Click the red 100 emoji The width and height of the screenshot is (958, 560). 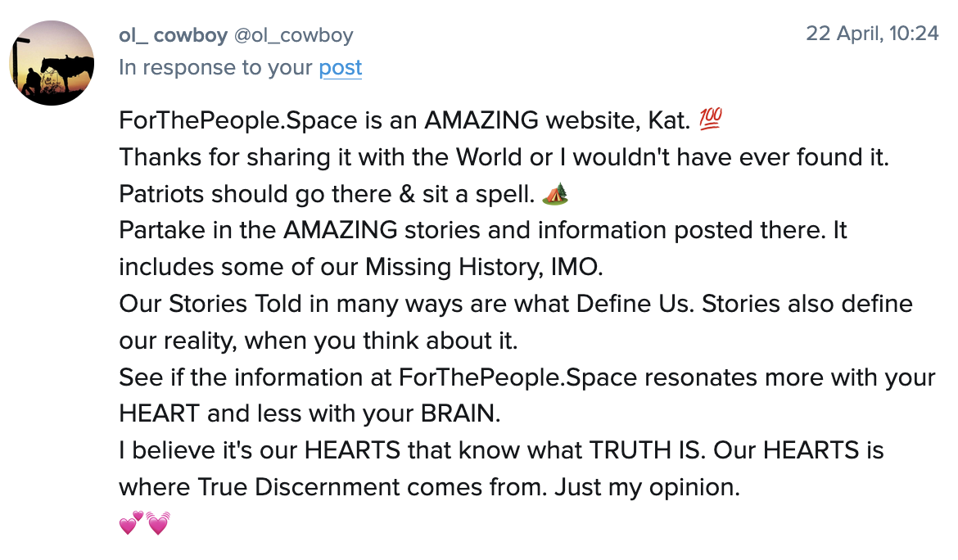click(x=710, y=121)
